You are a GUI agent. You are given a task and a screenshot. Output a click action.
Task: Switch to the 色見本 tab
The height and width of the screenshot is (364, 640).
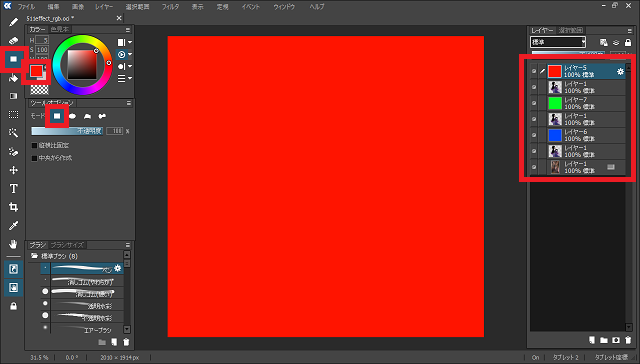[x=60, y=30]
